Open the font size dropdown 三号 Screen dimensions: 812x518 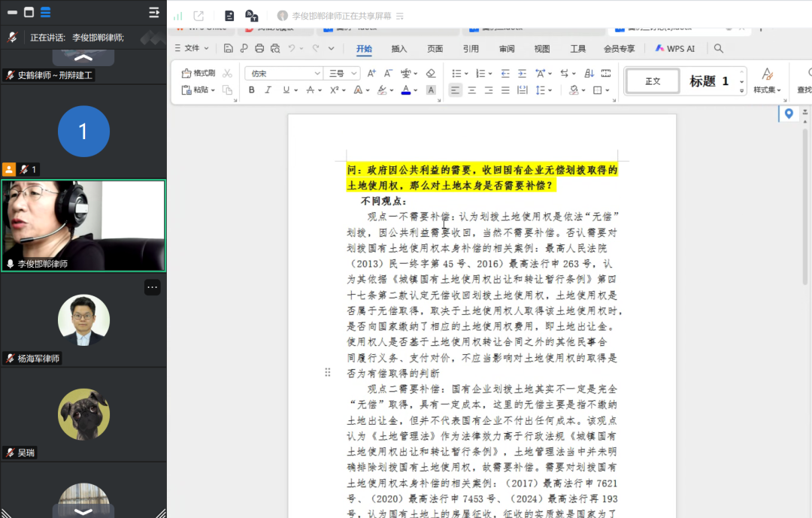click(x=342, y=73)
